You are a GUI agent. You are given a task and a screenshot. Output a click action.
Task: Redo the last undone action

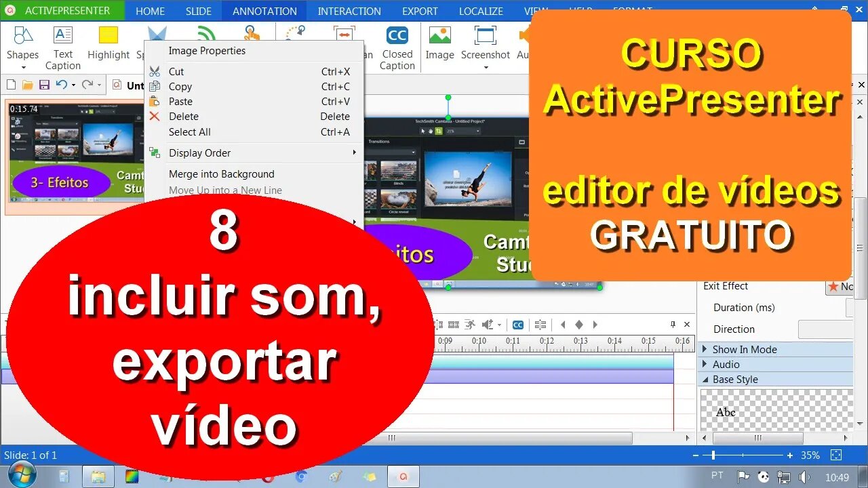pyautogui.click(x=87, y=85)
